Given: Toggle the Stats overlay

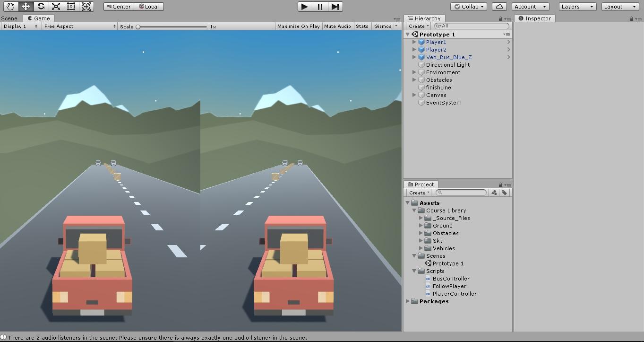Looking at the screenshot, I should [x=362, y=26].
